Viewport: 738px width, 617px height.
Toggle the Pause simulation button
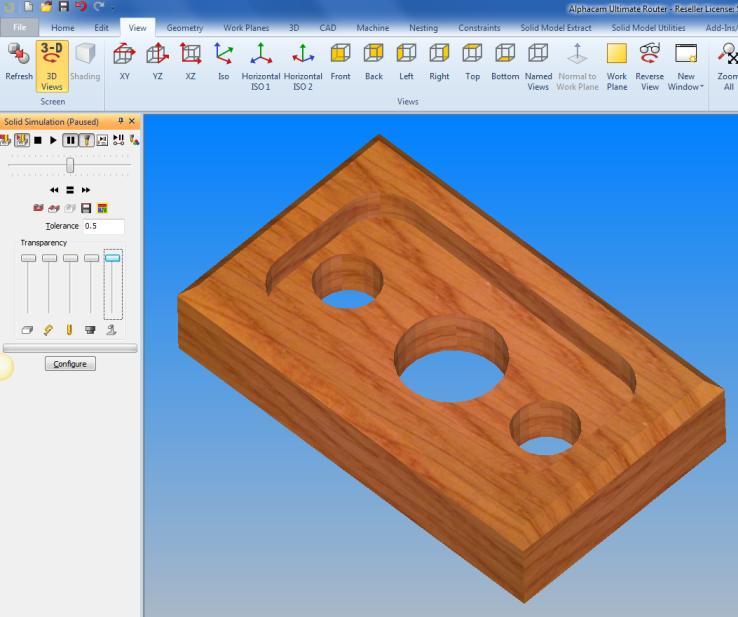coord(70,140)
